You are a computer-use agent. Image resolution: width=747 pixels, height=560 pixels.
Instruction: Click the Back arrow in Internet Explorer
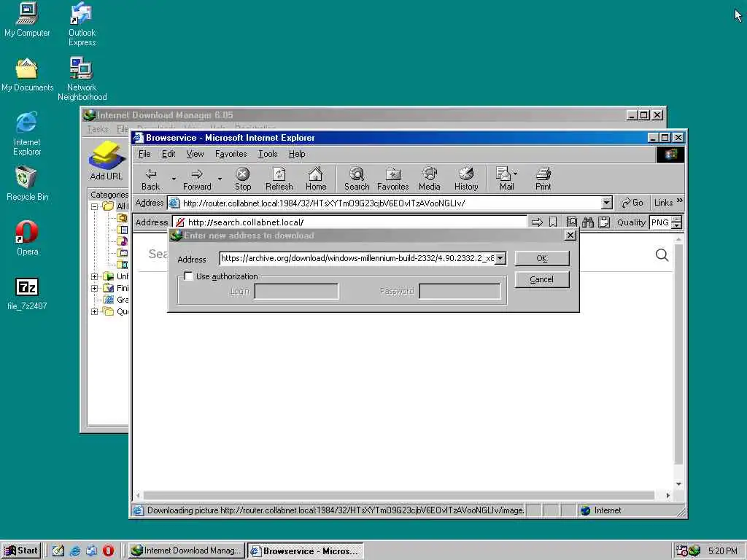click(x=151, y=179)
